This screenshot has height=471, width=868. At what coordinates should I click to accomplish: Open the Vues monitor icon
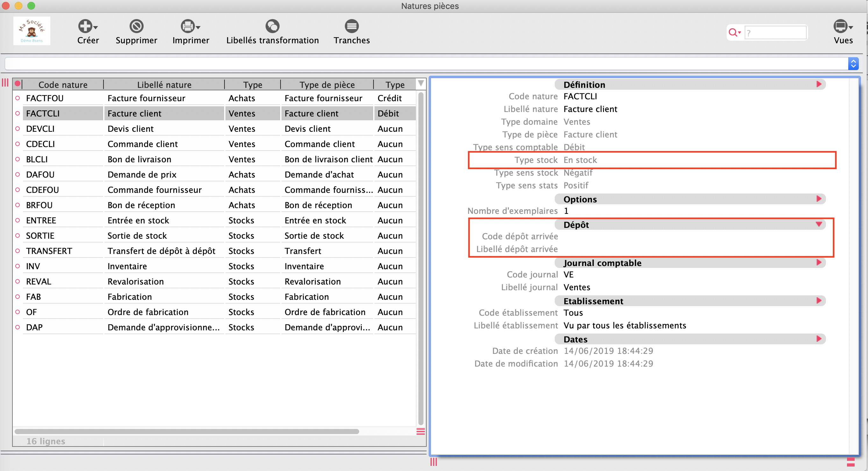point(840,26)
